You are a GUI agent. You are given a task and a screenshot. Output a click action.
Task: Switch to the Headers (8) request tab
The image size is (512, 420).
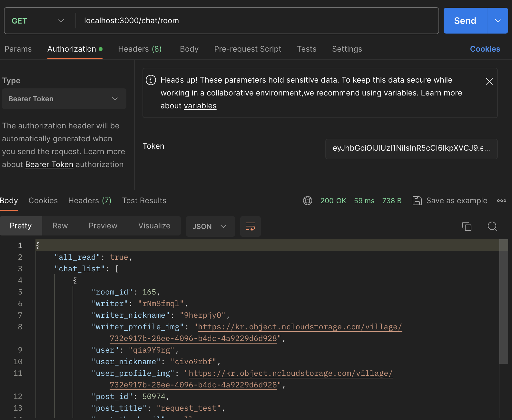point(140,49)
